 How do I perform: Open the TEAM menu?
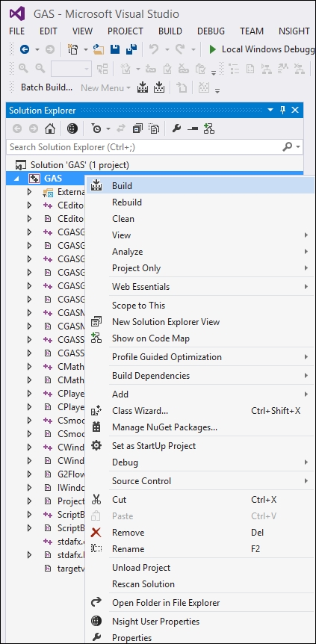coord(252,31)
